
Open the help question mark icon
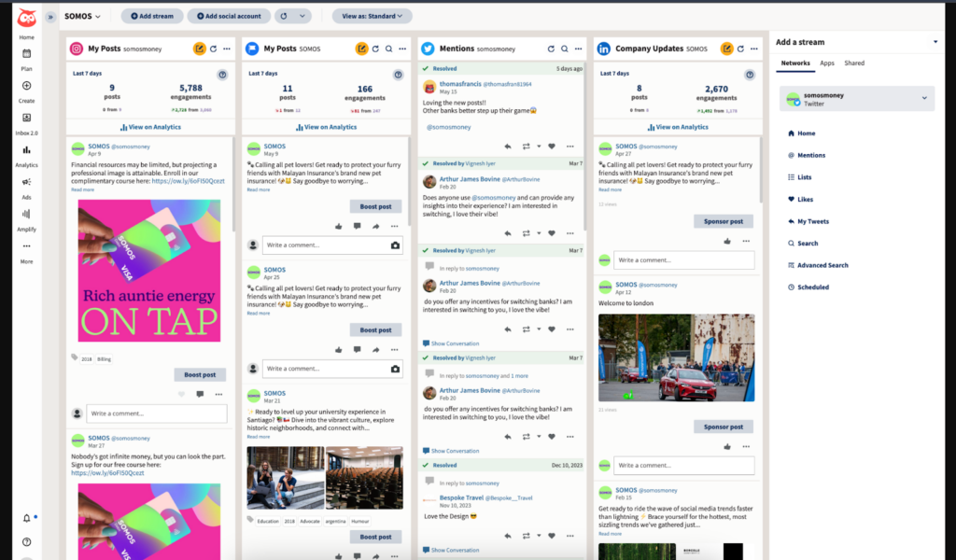point(26,541)
